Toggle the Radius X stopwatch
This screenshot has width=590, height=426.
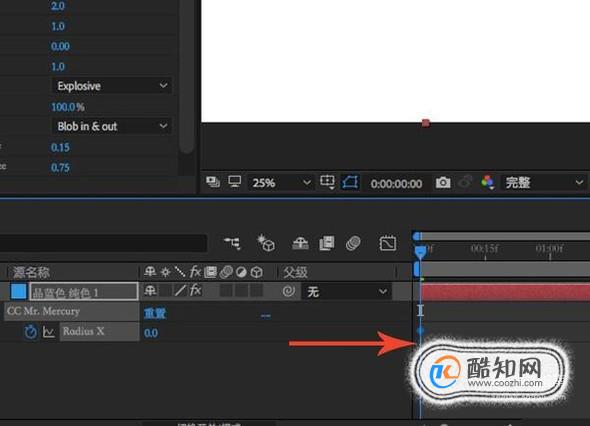pos(30,332)
